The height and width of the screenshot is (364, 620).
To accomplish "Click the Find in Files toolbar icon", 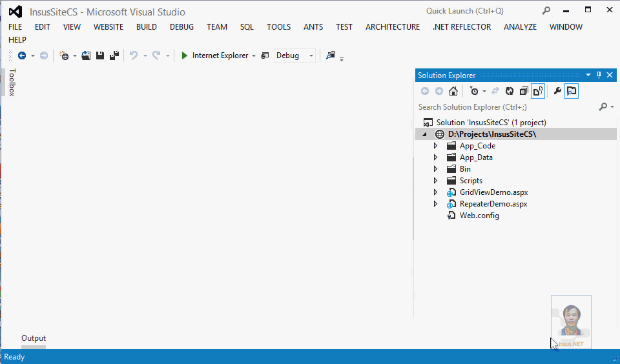I will tap(330, 56).
